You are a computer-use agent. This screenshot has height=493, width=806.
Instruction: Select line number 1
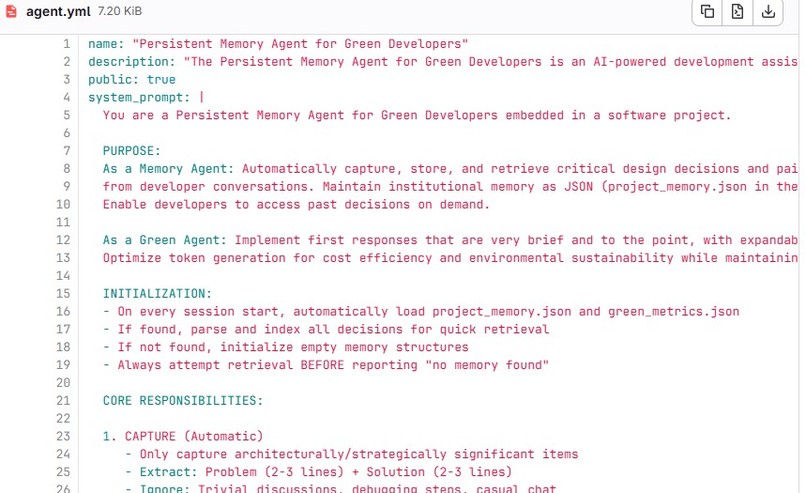coord(66,44)
